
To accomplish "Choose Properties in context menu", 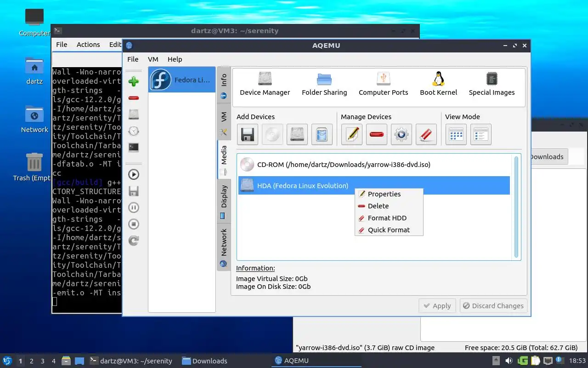I will coord(389,194).
